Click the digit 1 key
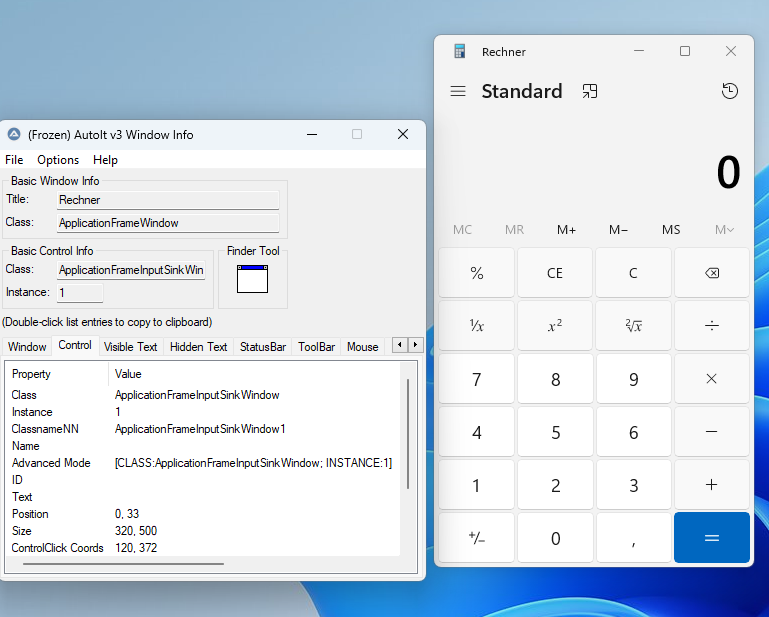 point(477,485)
